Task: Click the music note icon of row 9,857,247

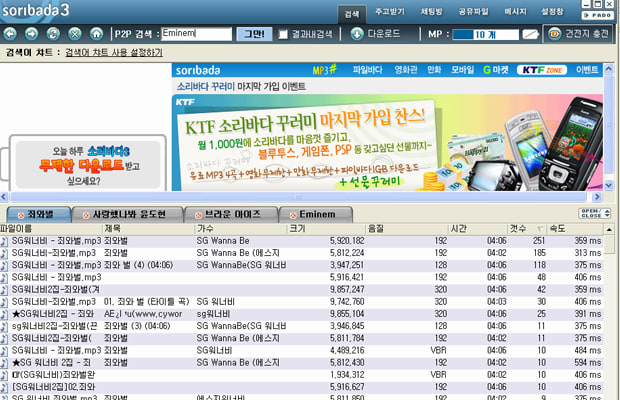Action: tap(4, 290)
